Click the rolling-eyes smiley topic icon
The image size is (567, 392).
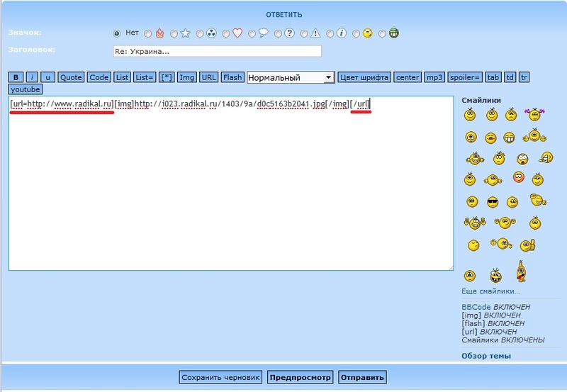pos(368,33)
